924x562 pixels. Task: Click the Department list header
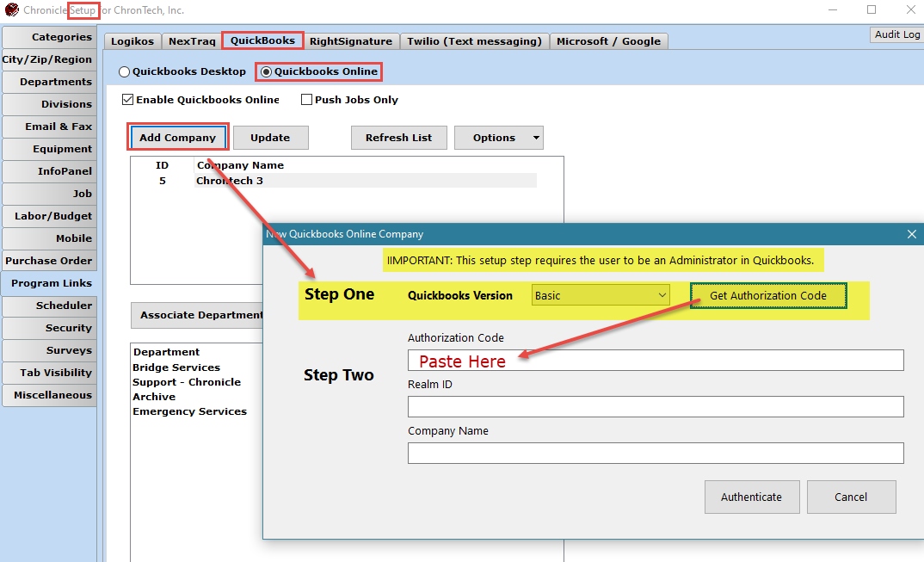pyautogui.click(x=167, y=352)
